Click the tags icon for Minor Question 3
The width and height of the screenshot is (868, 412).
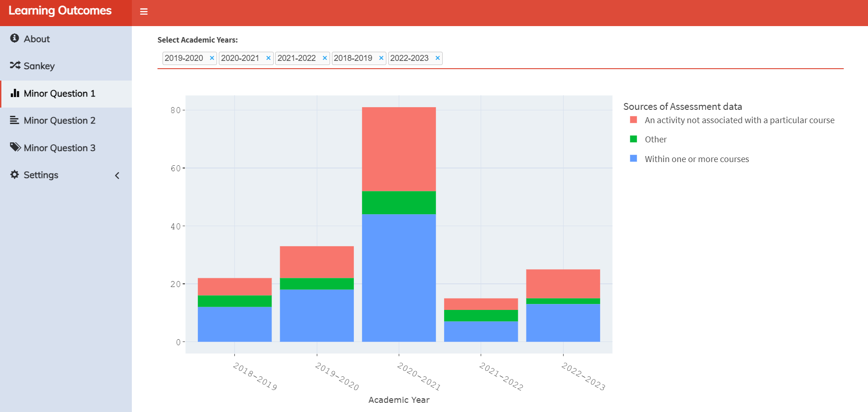pyautogui.click(x=15, y=147)
